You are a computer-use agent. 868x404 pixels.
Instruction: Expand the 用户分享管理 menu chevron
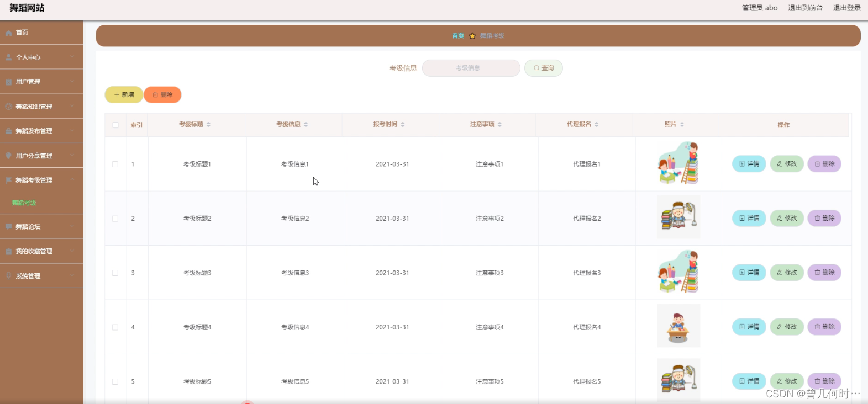coord(72,155)
